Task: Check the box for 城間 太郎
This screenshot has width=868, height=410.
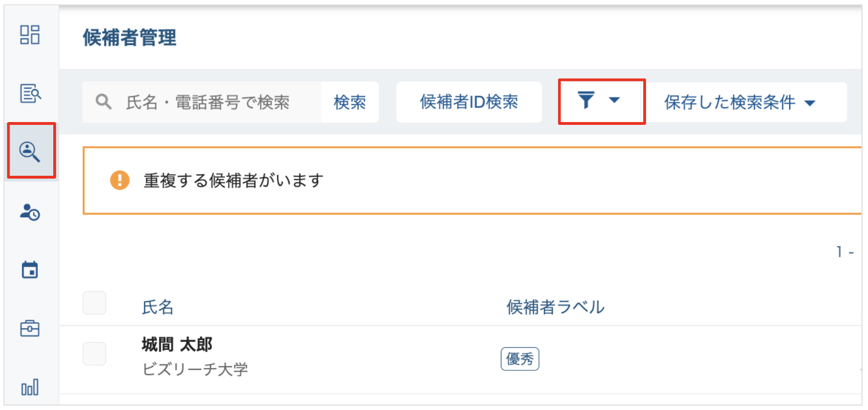Action: pyautogui.click(x=94, y=354)
